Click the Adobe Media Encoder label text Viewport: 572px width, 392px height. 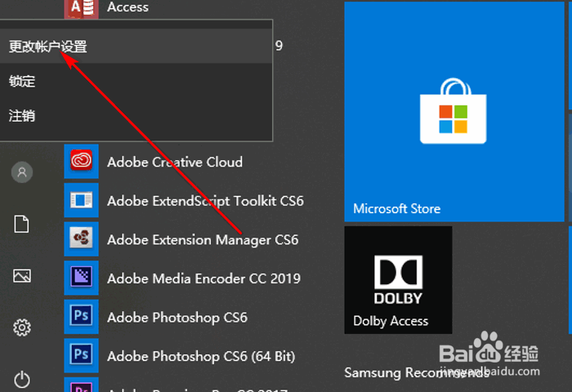point(203,278)
